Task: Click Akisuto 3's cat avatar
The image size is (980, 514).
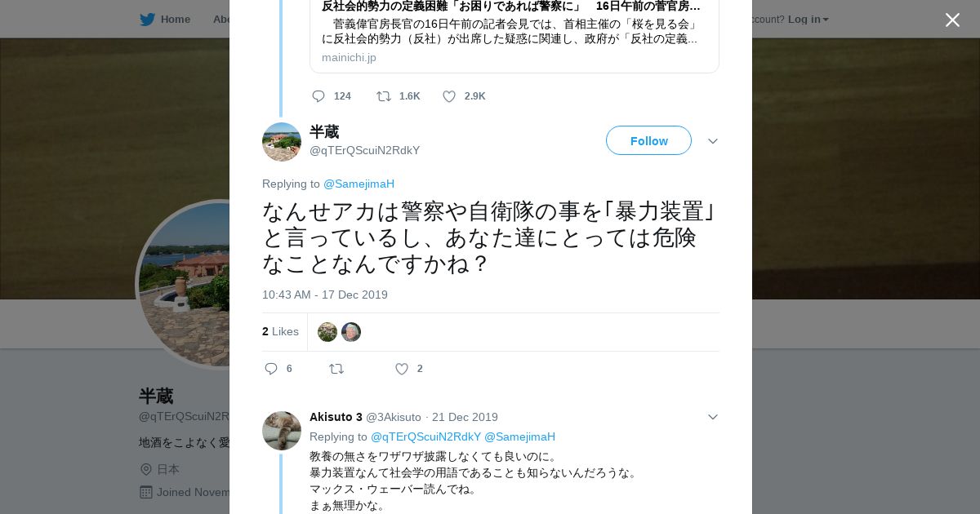Action: [x=282, y=431]
